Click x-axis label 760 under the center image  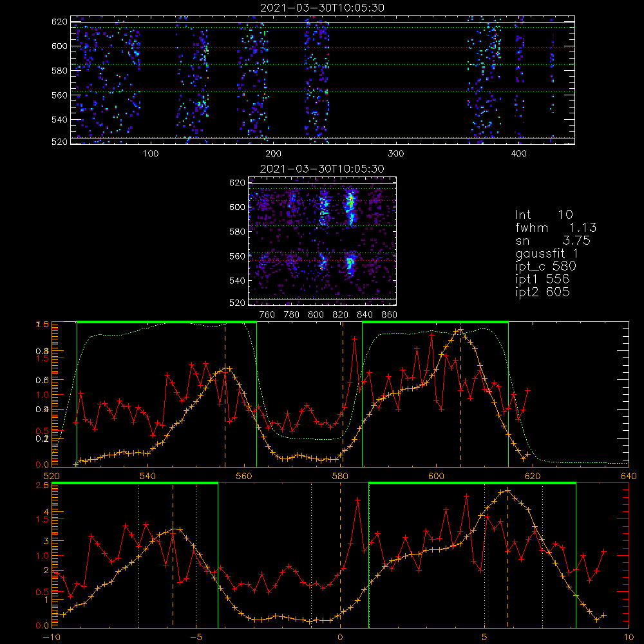tap(267, 315)
